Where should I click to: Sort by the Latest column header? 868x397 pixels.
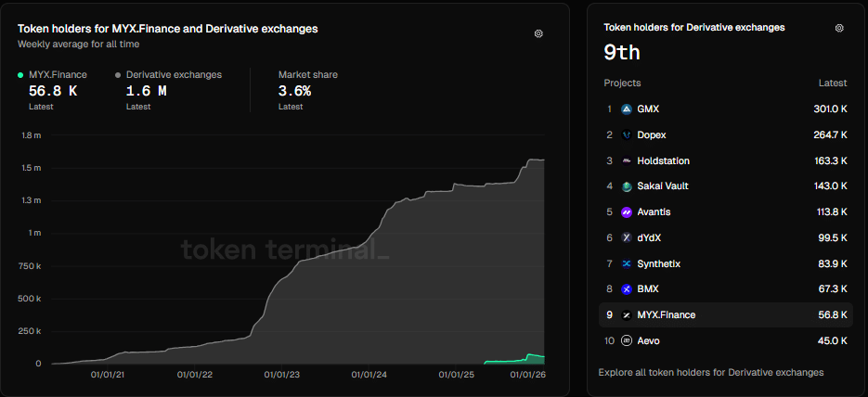coord(832,83)
